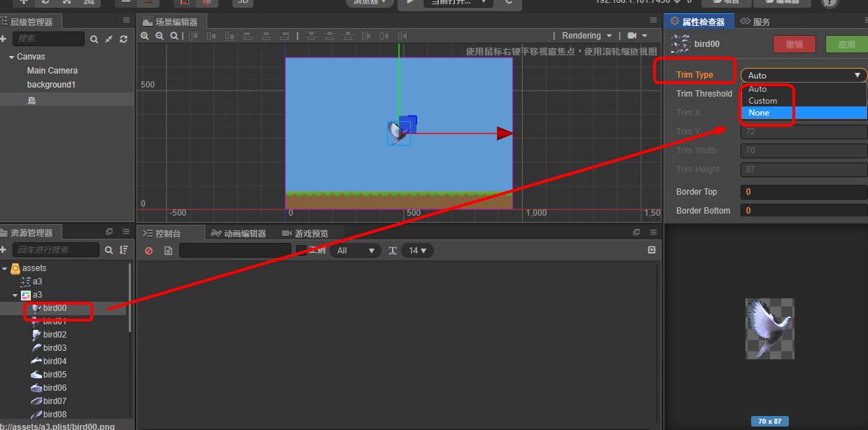Viewport: 868px width, 430px height.
Task: Collapse the assets folder
Action: (x=4, y=268)
